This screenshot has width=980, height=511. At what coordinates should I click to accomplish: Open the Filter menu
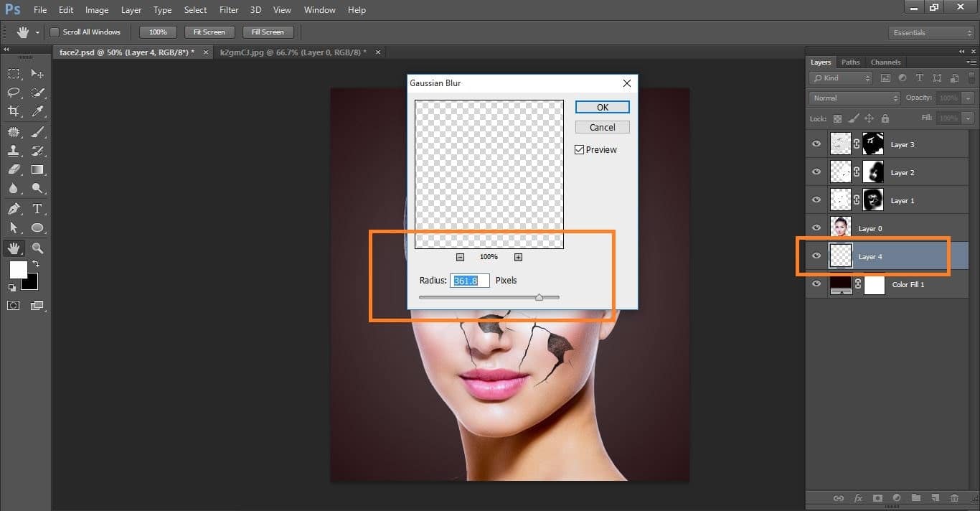(229, 10)
